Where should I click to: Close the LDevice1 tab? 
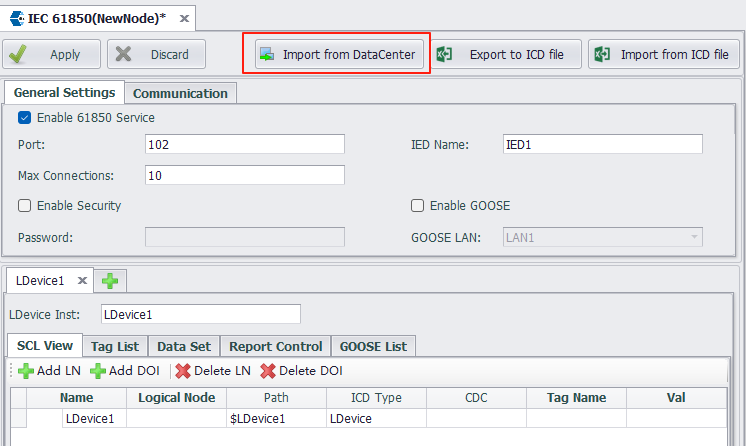pos(83,281)
